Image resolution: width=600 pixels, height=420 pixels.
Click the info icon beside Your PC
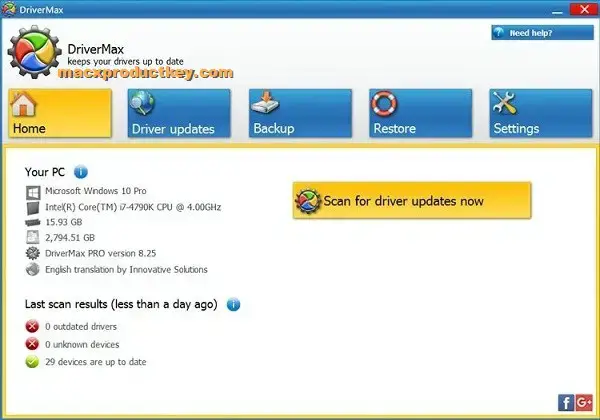(x=80, y=172)
